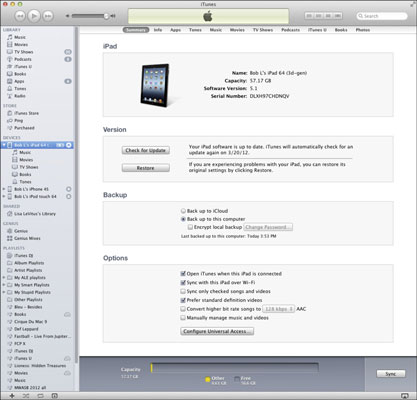Expand the My Stupid Playlists folder
417x400 pixels.
point(4,292)
